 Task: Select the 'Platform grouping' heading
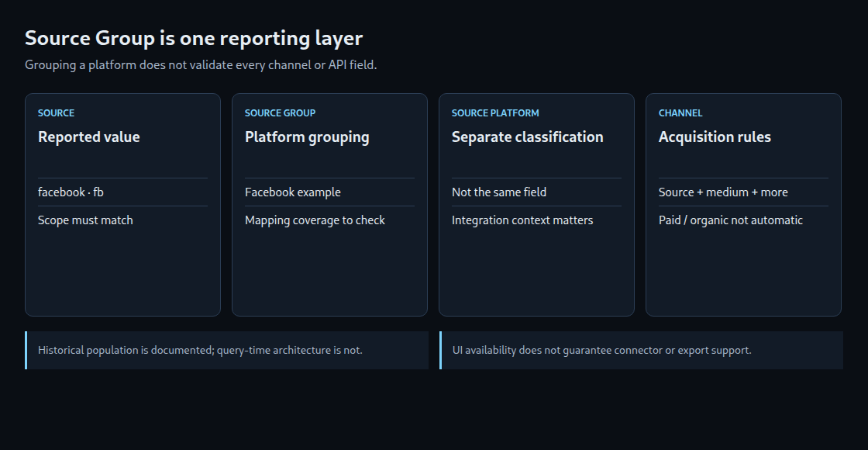pos(307,137)
